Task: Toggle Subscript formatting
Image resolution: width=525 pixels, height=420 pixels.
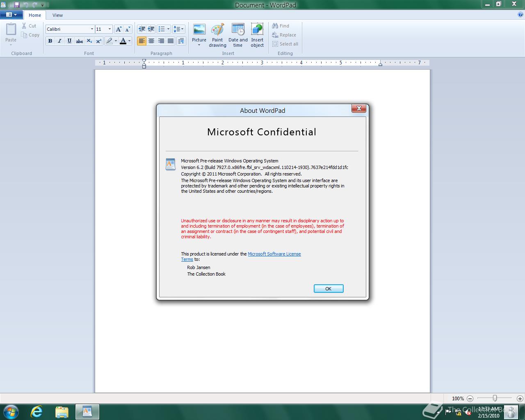Action: (89, 41)
